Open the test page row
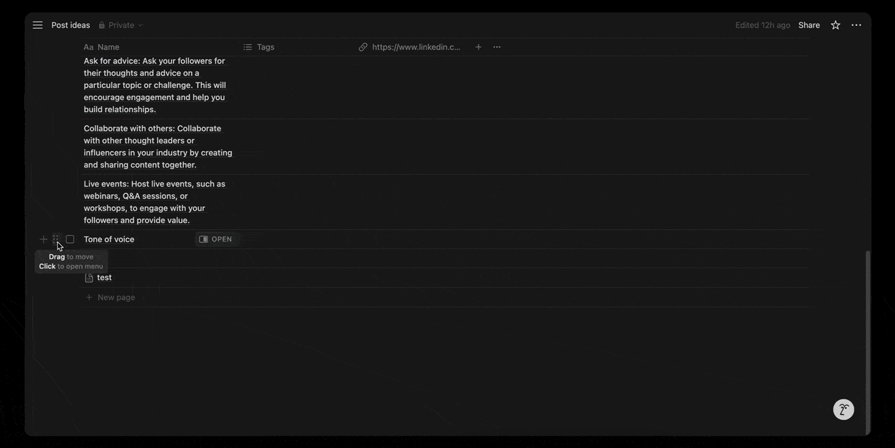This screenshot has height=448, width=895. [105, 278]
